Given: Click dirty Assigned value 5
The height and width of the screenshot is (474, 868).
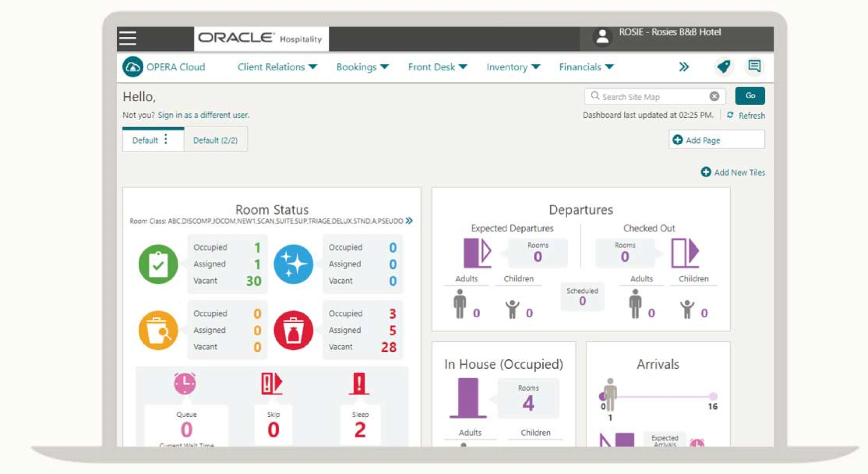Looking at the screenshot, I should pyautogui.click(x=393, y=330).
